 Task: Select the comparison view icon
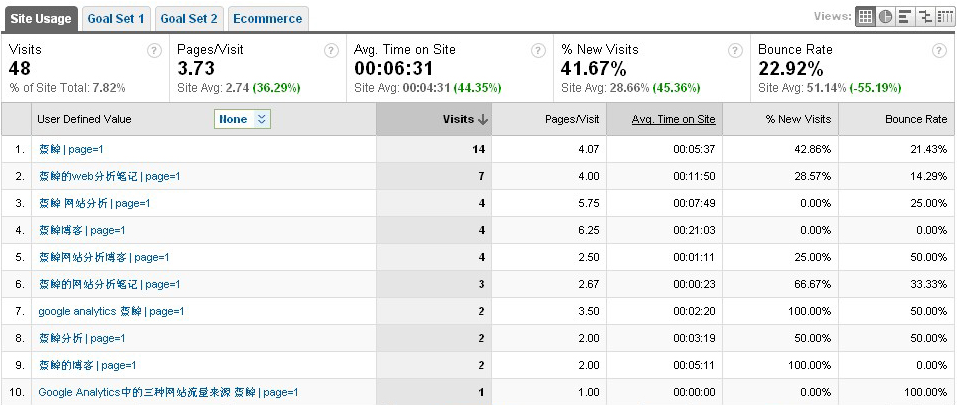[x=924, y=16]
